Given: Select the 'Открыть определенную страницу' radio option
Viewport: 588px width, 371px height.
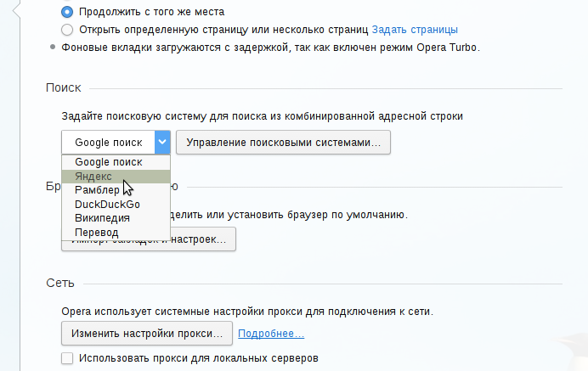Looking at the screenshot, I should pyautogui.click(x=67, y=30).
